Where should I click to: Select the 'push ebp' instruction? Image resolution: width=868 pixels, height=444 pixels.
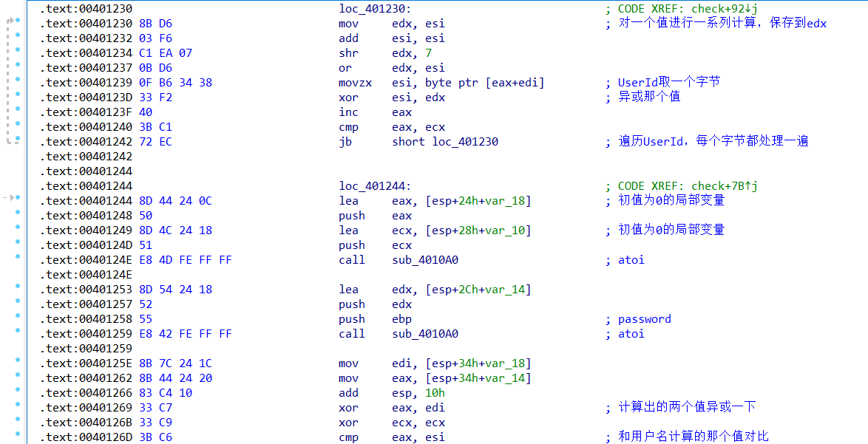[376, 319]
